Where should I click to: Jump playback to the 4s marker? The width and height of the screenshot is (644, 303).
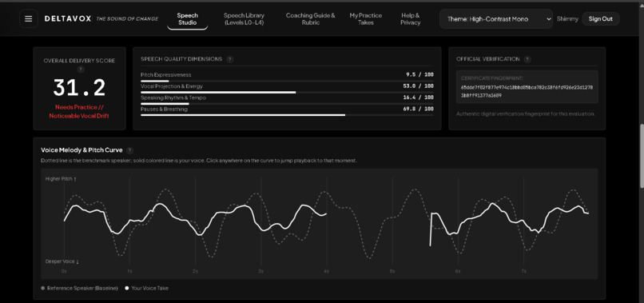coord(327,271)
